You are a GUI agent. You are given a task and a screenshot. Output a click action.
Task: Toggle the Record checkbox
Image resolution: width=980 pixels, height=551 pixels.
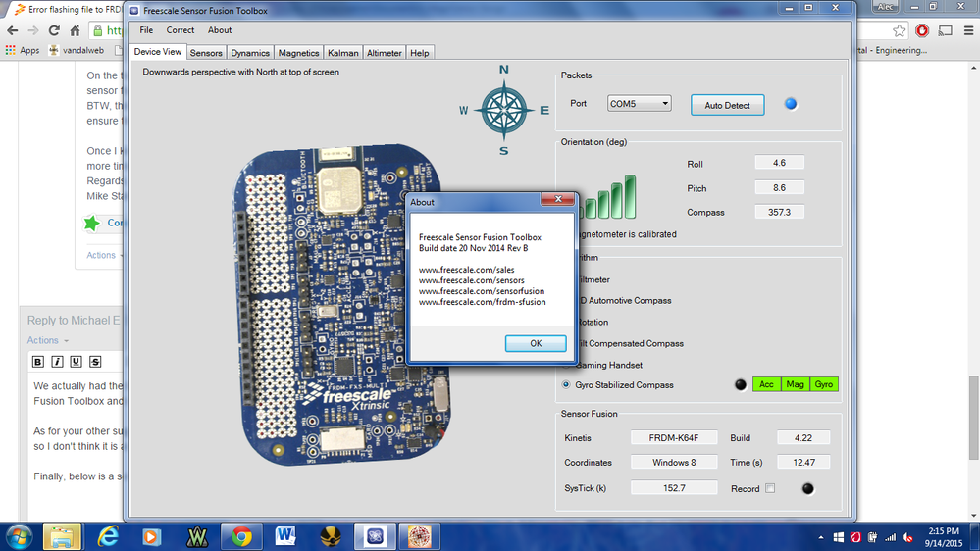(x=770, y=488)
